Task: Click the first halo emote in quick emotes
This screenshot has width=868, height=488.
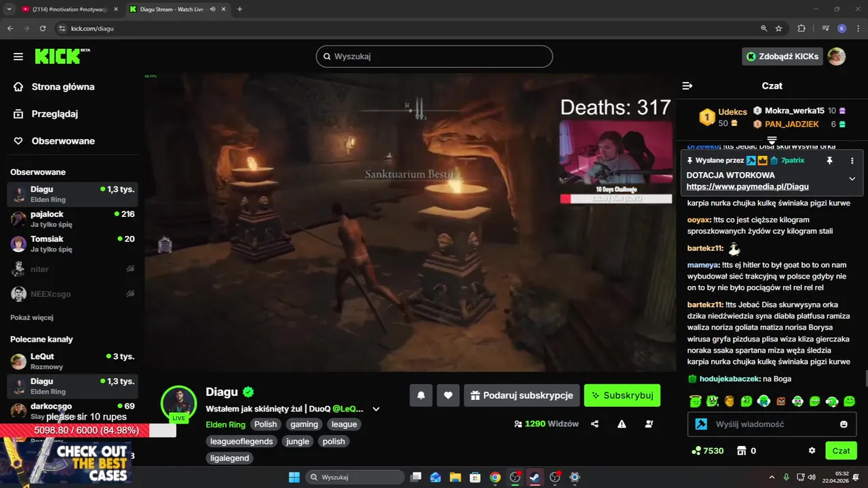Action: (694, 401)
